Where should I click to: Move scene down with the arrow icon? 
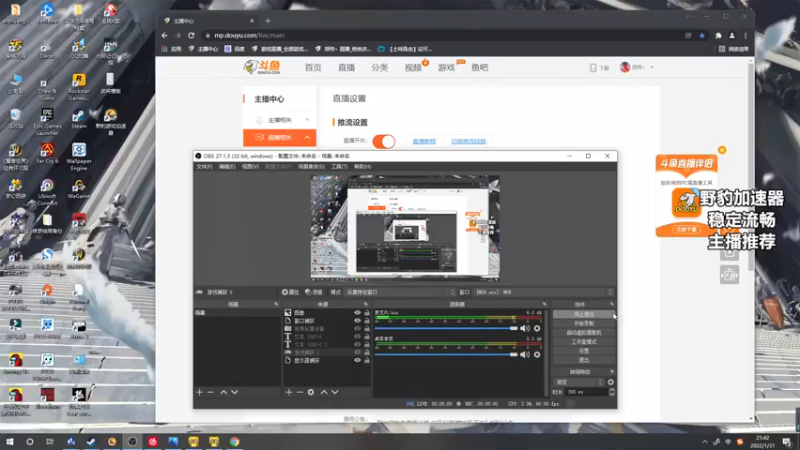click(x=234, y=392)
